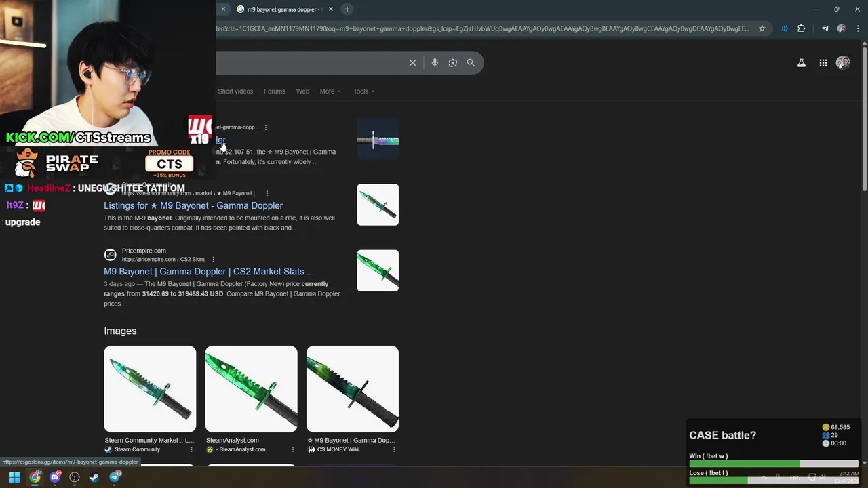Switch to Web filter
Screen dimensions: 868x488
click(x=302, y=91)
